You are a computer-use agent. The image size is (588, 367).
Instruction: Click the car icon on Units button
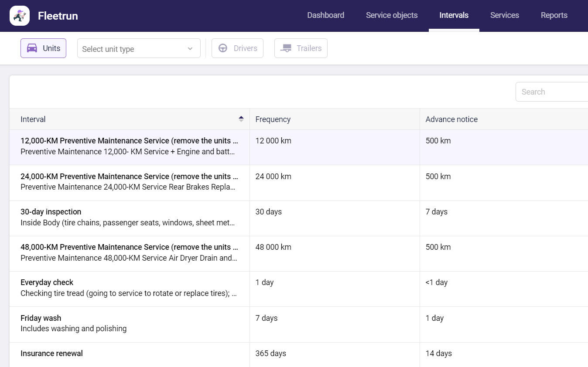(32, 48)
